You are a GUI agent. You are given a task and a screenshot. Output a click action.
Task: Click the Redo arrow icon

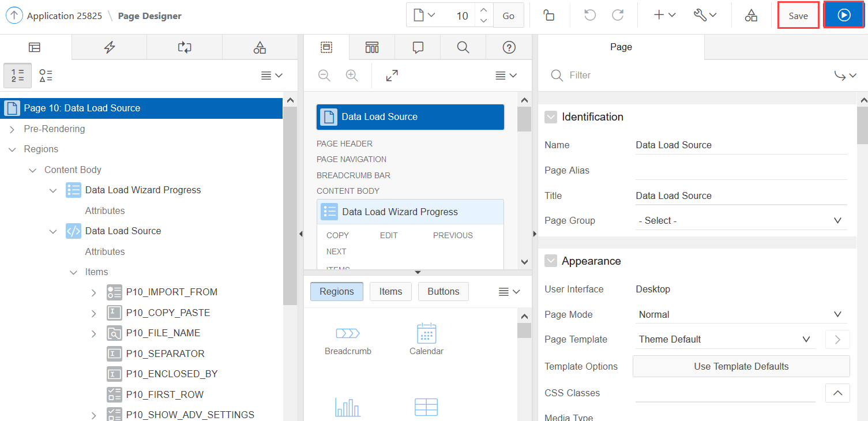pos(618,16)
